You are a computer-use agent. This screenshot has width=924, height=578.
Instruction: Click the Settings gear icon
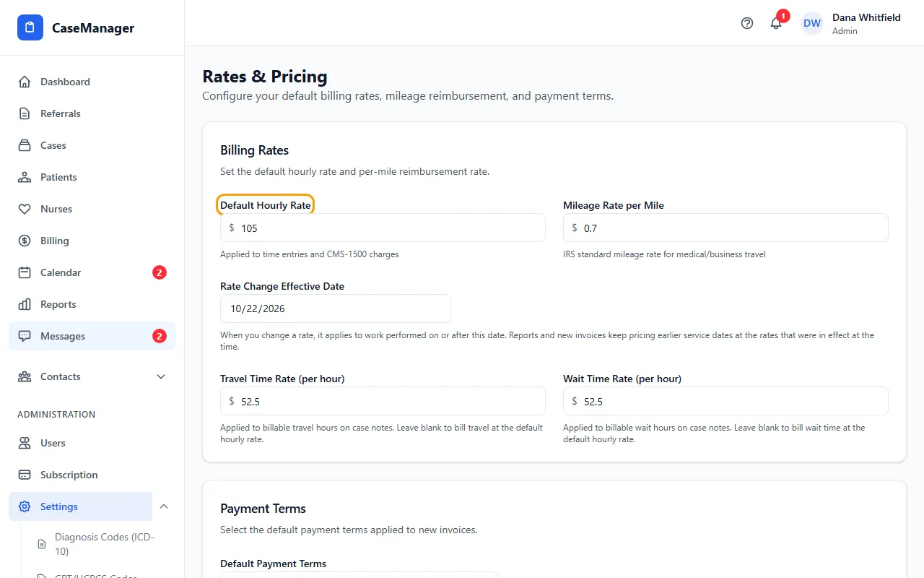tap(25, 506)
